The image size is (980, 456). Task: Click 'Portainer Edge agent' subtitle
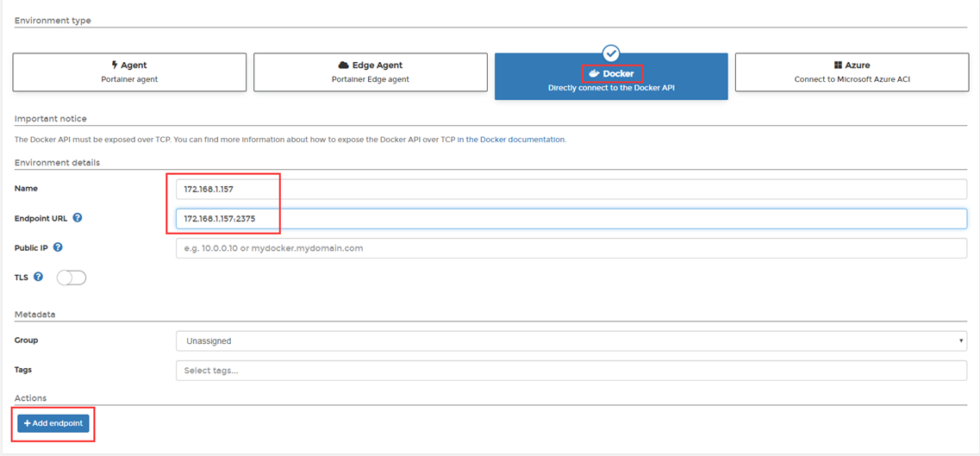coord(370,80)
